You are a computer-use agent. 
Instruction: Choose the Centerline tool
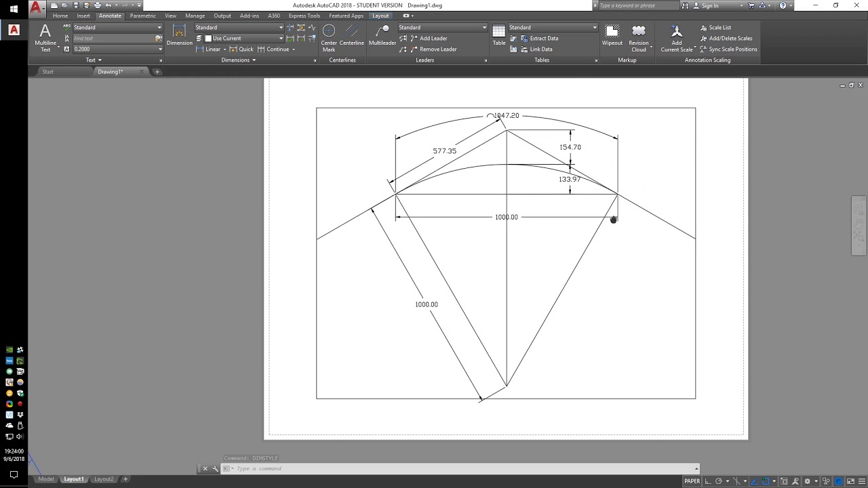[351, 35]
